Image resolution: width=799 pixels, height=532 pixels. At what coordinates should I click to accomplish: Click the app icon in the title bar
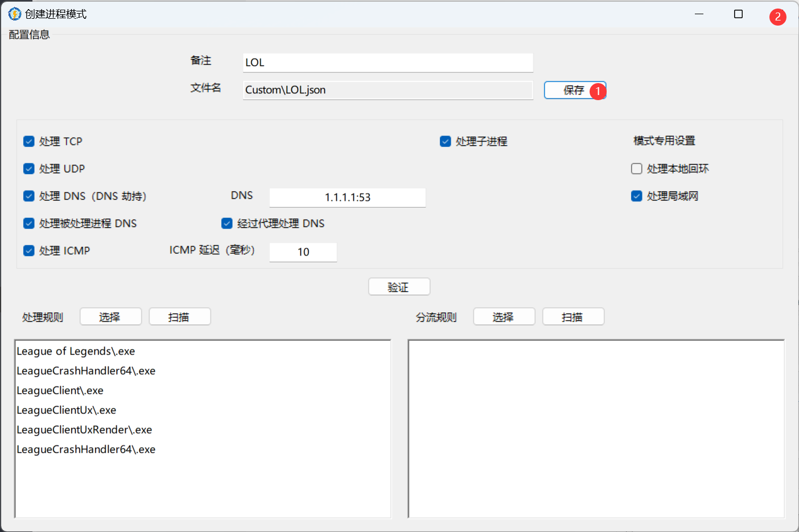tap(14, 14)
